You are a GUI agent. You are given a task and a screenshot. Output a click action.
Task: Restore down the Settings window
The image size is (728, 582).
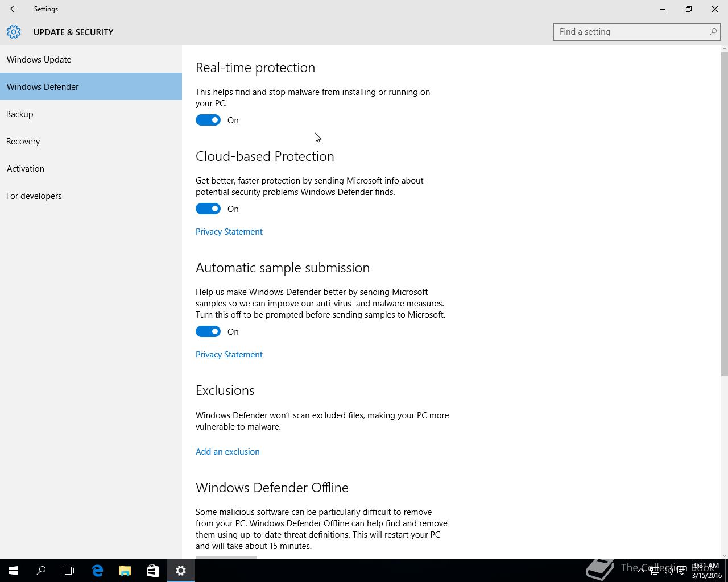[x=689, y=9]
